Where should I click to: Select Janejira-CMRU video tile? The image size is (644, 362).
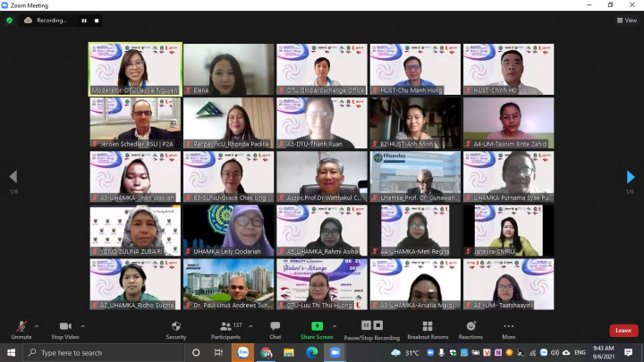[x=508, y=231]
